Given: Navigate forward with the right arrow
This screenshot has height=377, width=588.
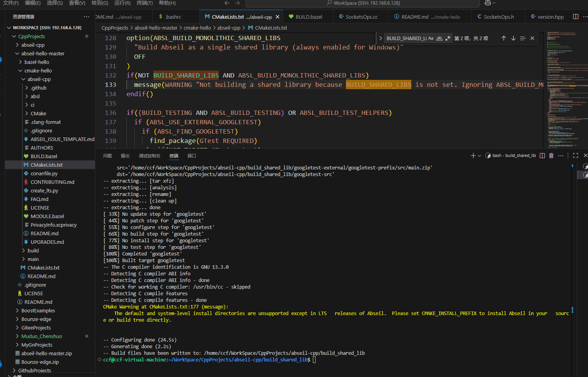Looking at the screenshot, I should [x=237, y=3].
